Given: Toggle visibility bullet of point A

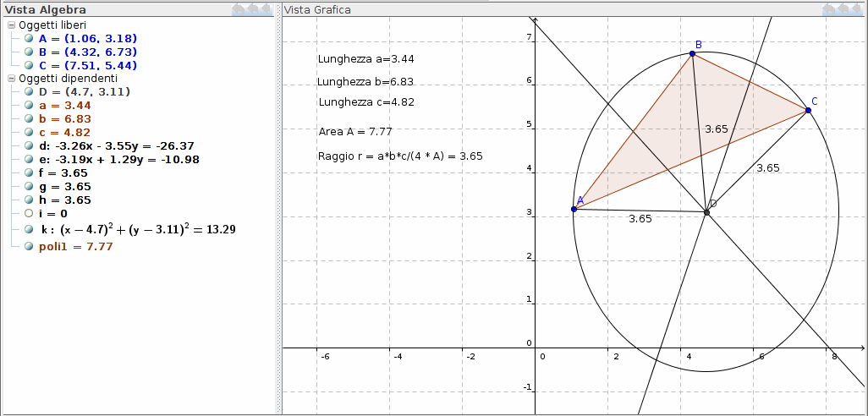Looking at the screenshot, I should (x=29, y=38).
